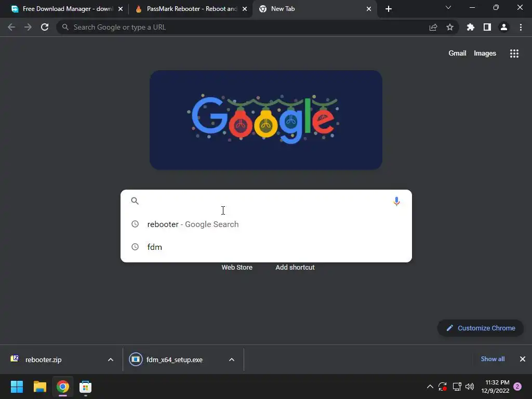
Task: Toggle the browser side panel
Action: click(487, 27)
